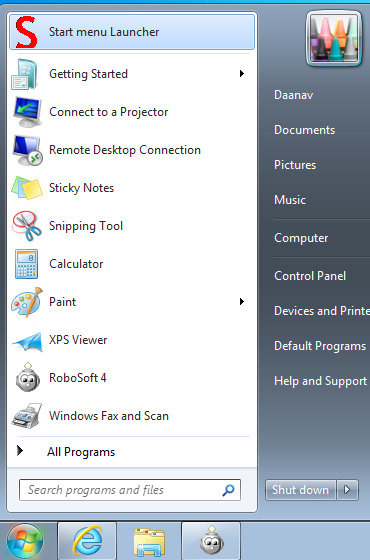Open the Shut down options arrow
Viewport: 370px width, 560px height.
point(347,490)
